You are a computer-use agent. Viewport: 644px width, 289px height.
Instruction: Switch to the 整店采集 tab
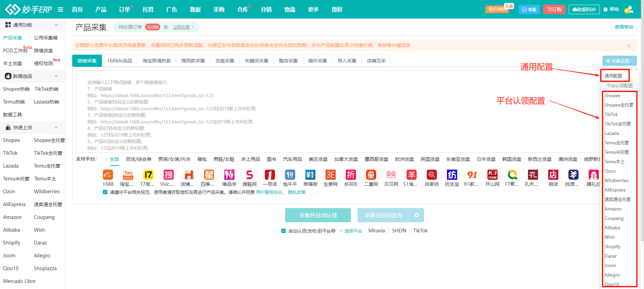288,61
